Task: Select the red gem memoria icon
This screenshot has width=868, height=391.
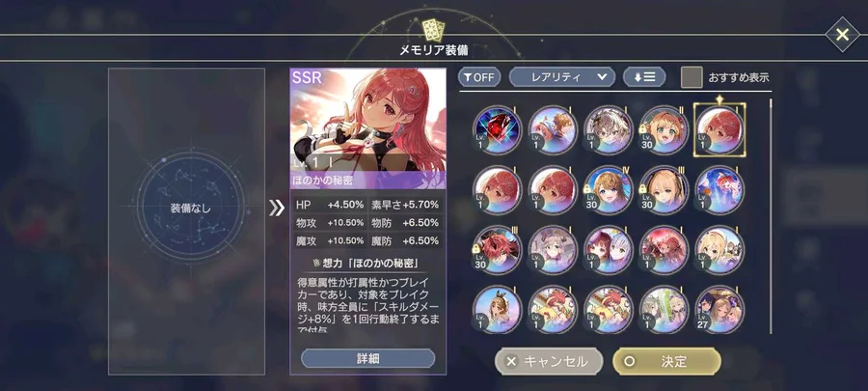Action: pos(497,130)
